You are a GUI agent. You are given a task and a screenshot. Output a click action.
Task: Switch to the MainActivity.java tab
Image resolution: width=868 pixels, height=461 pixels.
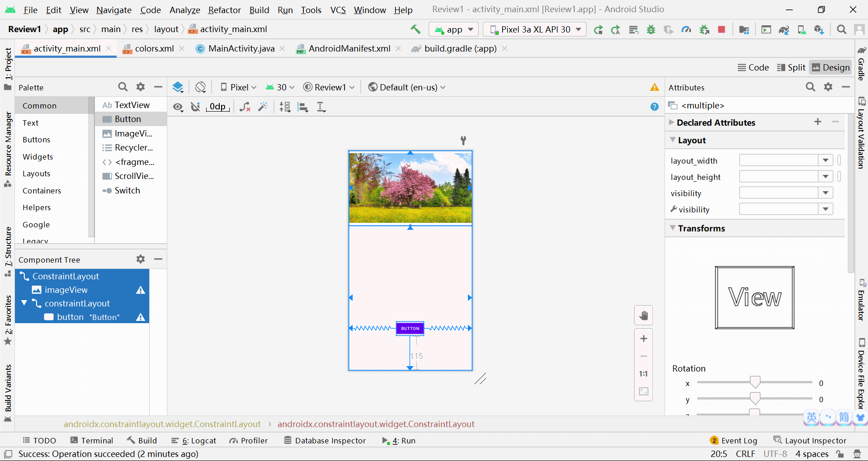(241, 48)
